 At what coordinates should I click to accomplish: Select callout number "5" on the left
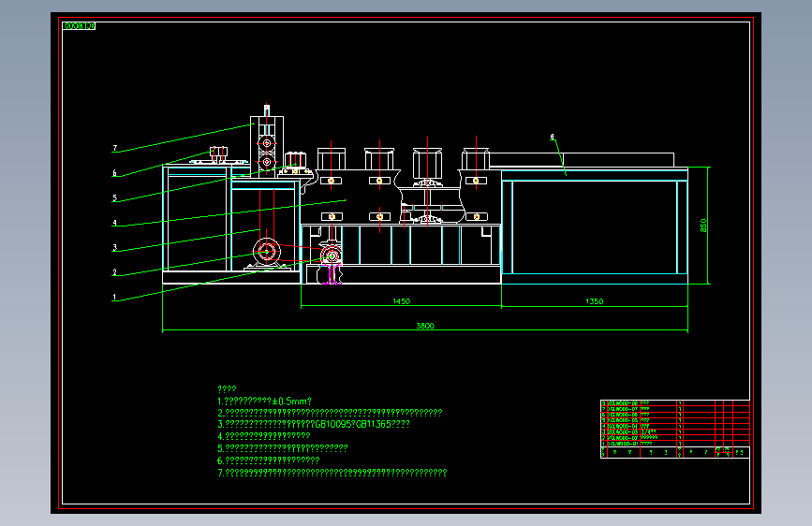(114, 197)
